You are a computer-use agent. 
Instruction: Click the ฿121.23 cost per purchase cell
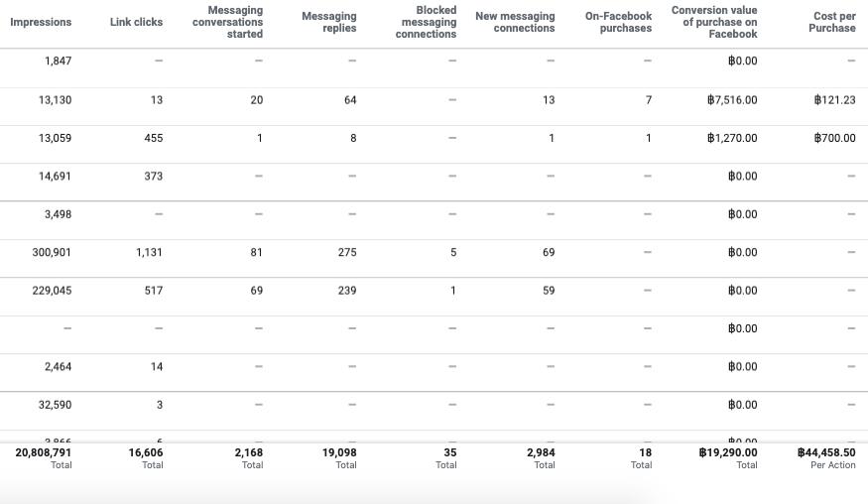coord(834,100)
